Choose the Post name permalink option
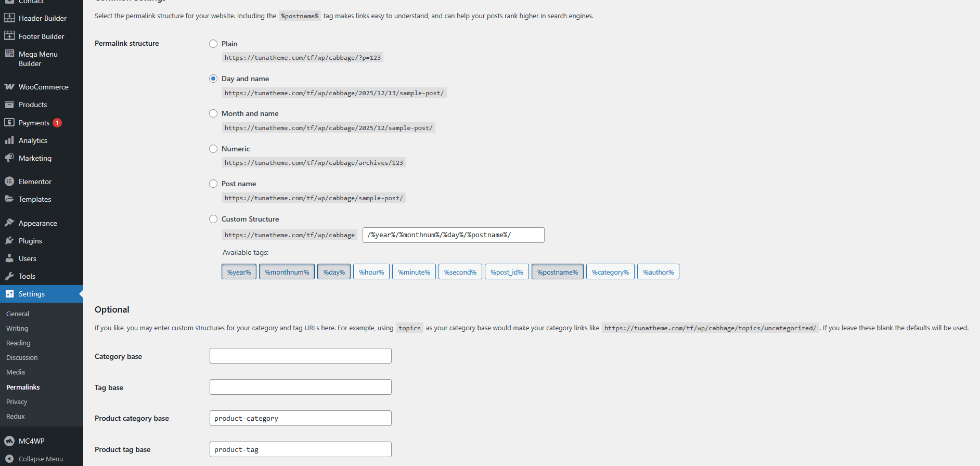The height and width of the screenshot is (466, 980). 213,184
